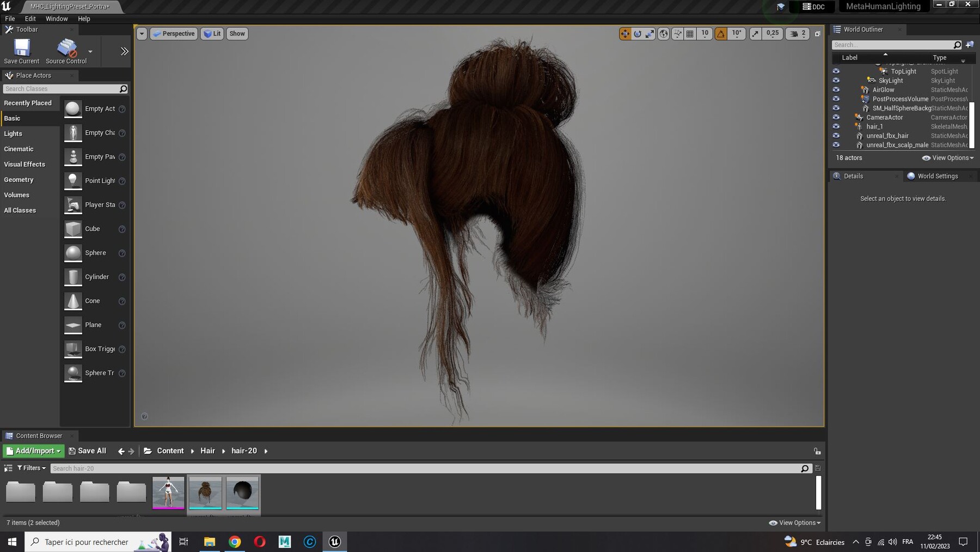Image resolution: width=980 pixels, height=552 pixels.
Task: Open help for Player Start actor
Action: click(122, 205)
